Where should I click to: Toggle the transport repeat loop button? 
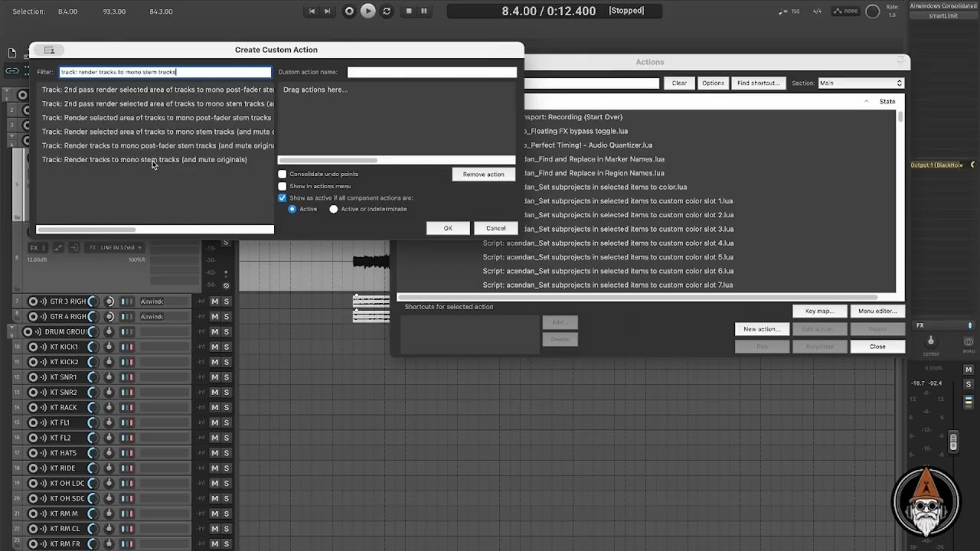point(387,11)
